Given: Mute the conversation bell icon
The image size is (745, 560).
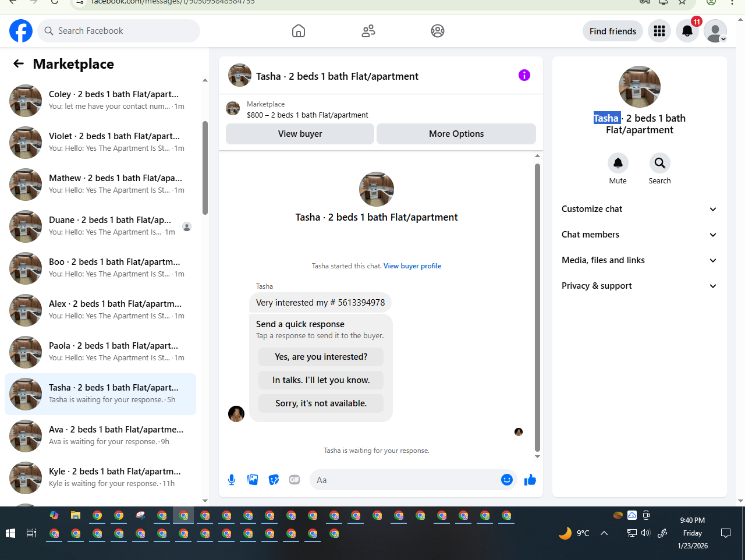Looking at the screenshot, I should 618,163.
